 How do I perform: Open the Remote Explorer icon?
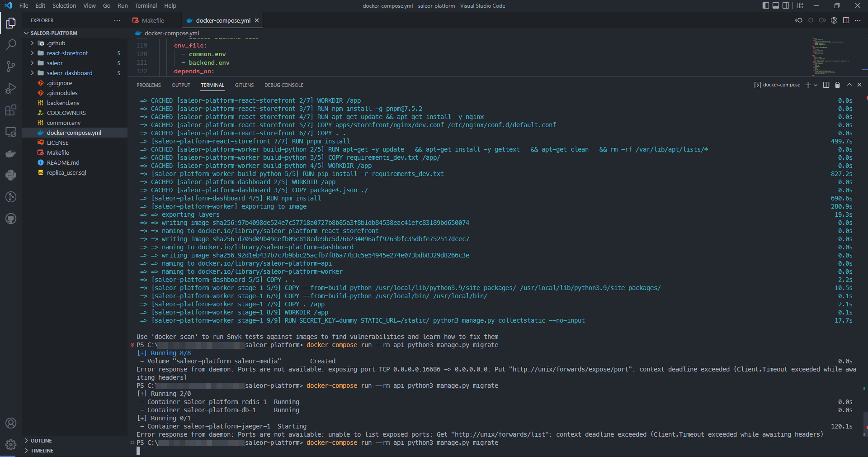tap(11, 132)
